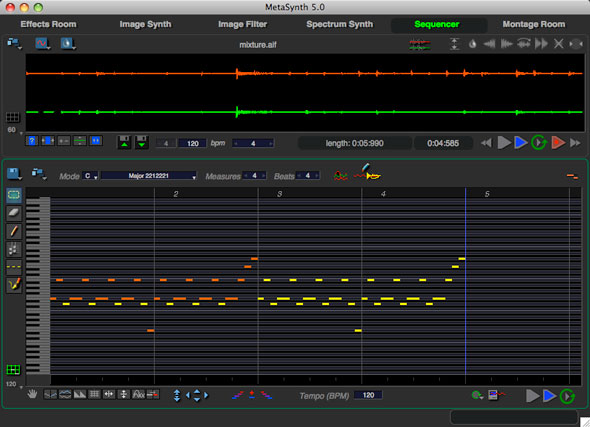Open the sample editor file menu icon

point(14,44)
